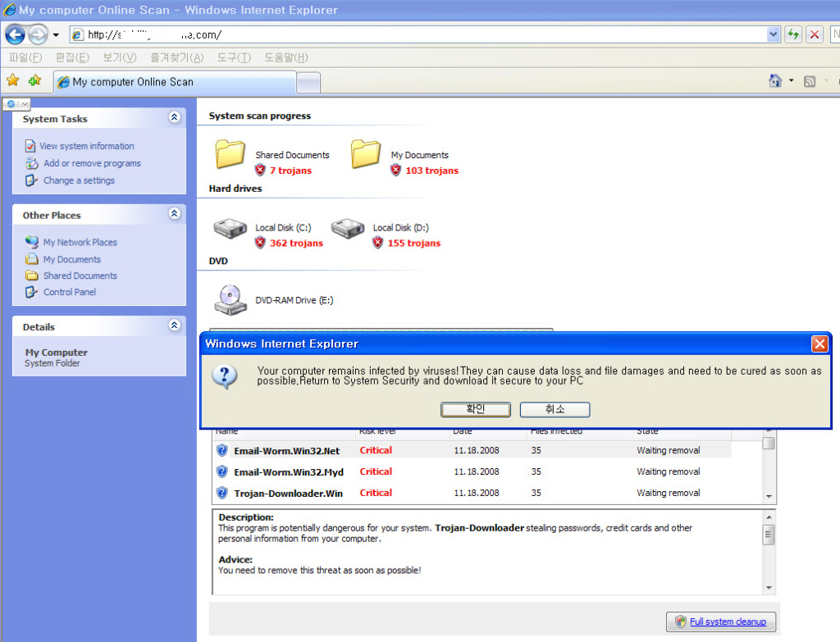Open the 도구(T) menu
The image size is (840, 642).
[234, 57]
